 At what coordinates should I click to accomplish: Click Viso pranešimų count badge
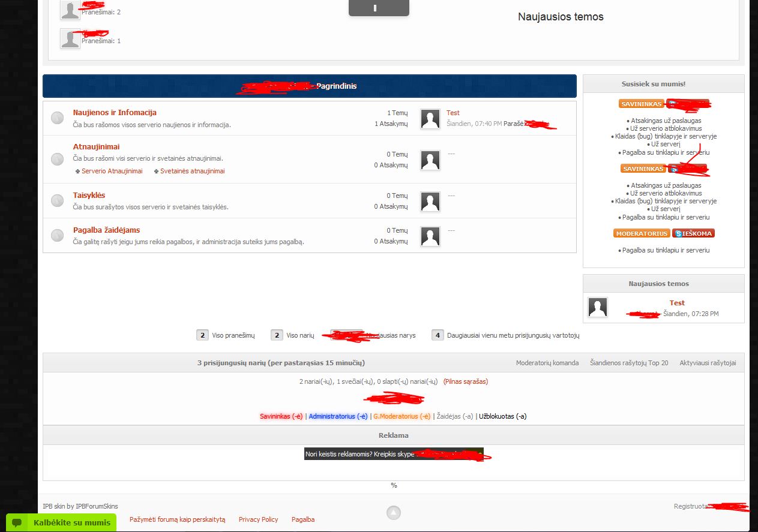point(203,335)
